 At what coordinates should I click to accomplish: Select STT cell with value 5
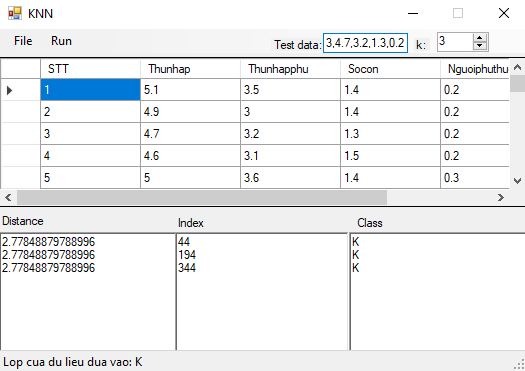click(90, 177)
